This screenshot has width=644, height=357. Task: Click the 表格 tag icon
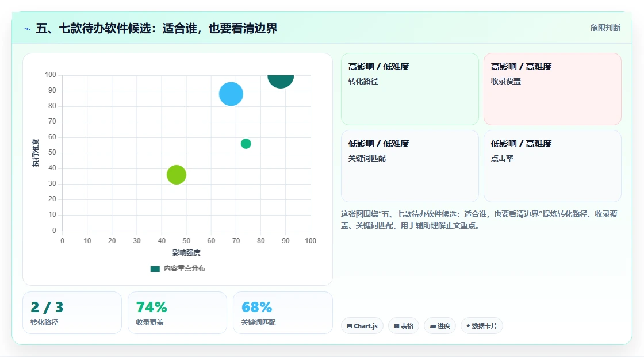397,326
